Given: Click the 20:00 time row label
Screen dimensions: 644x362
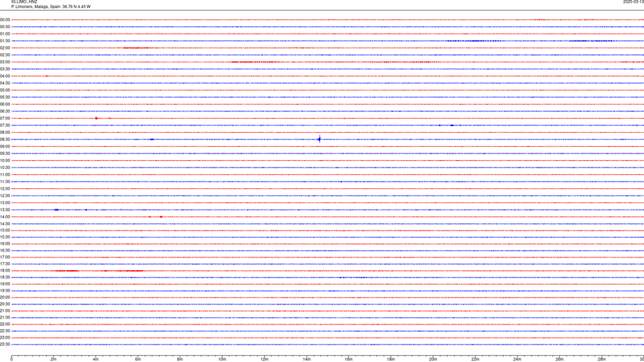Looking at the screenshot, I should pos(5,298).
